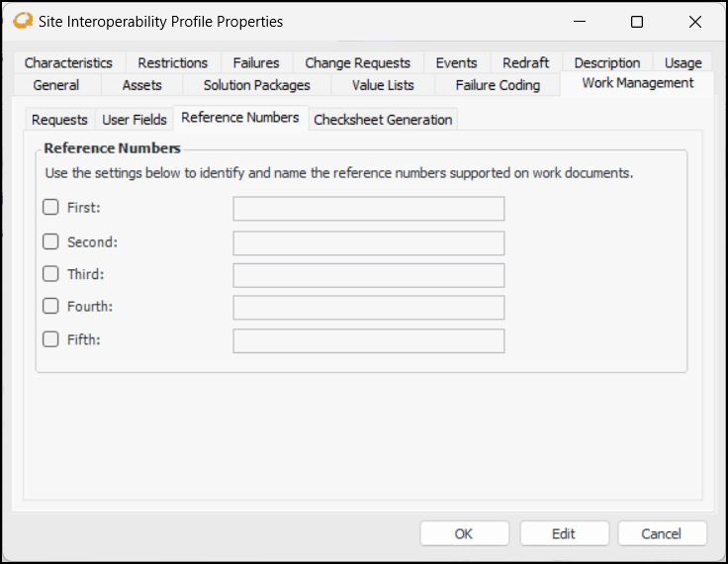728x564 pixels.
Task: Select the Fifth reference number input box
Action: tap(369, 340)
